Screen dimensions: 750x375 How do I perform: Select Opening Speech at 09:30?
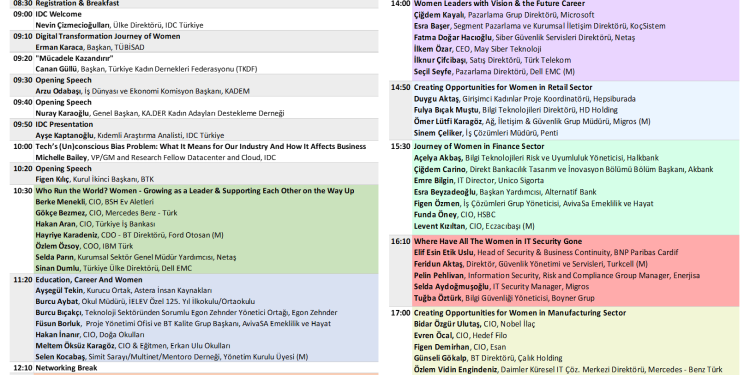click(x=64, y=80)
